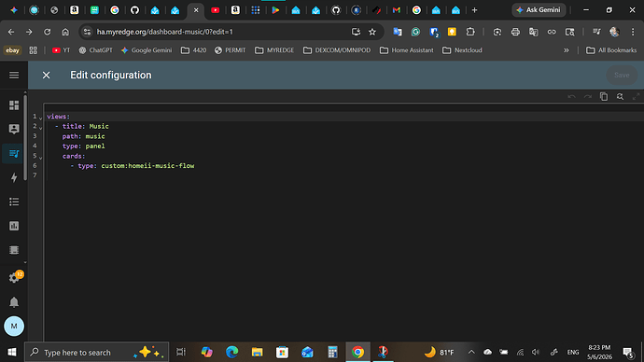Open the Home Assistant sidebar hamburger menu
The height and width of the screenshot is (362, 644).
click(14, 76)
